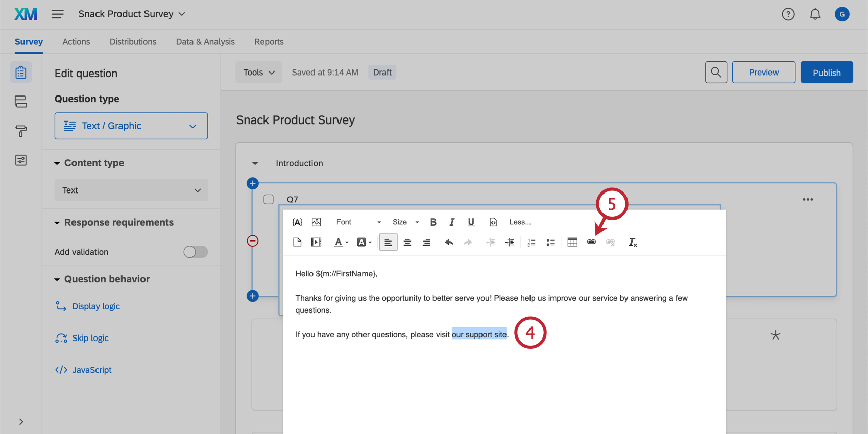Insert a graphic using the image icon
Image resolution: width=868 pixels, height=434 pixels.
317,222
